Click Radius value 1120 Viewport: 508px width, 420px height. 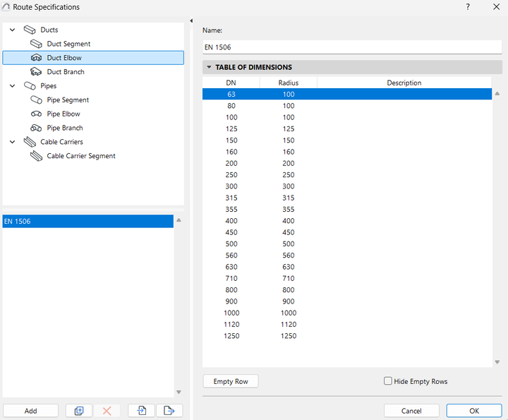pyautogui.click(x=289, y=325)
